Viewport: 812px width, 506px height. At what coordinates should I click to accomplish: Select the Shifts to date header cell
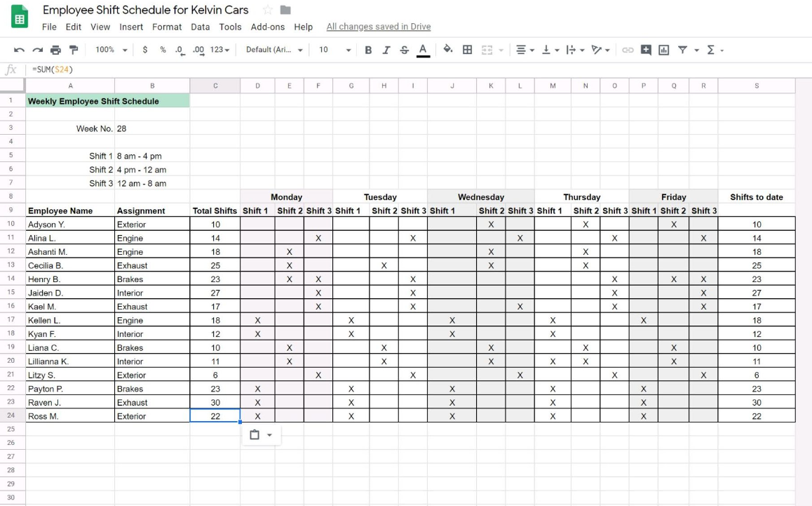757,197
